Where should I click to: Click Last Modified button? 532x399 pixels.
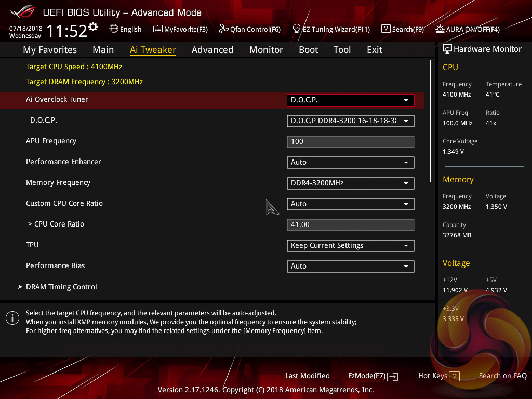(x=308, y=376)
